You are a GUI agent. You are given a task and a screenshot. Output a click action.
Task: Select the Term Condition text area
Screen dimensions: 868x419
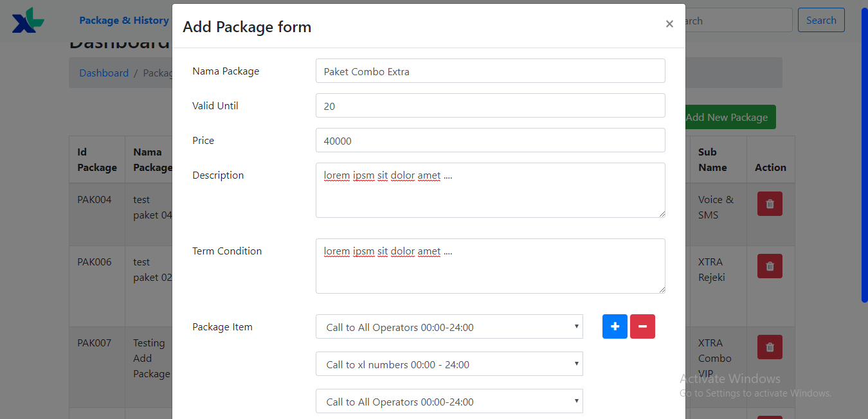pyautogui.click(x=490, y=266)
